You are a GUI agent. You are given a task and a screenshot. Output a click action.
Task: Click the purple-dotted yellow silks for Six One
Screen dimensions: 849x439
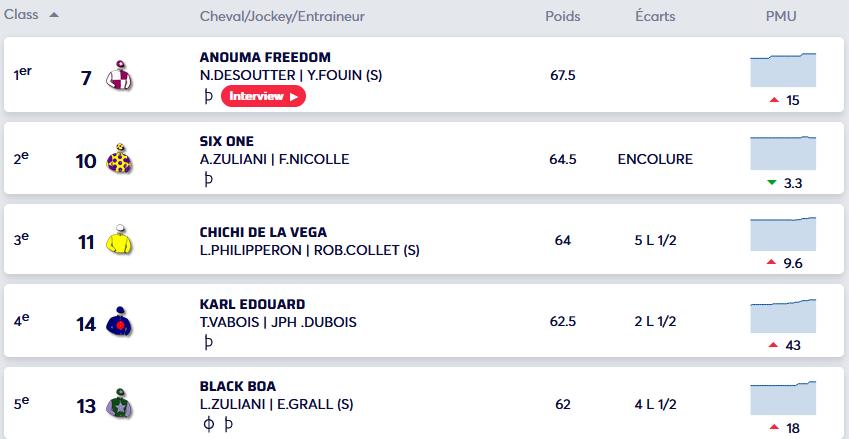click(119, 160)
